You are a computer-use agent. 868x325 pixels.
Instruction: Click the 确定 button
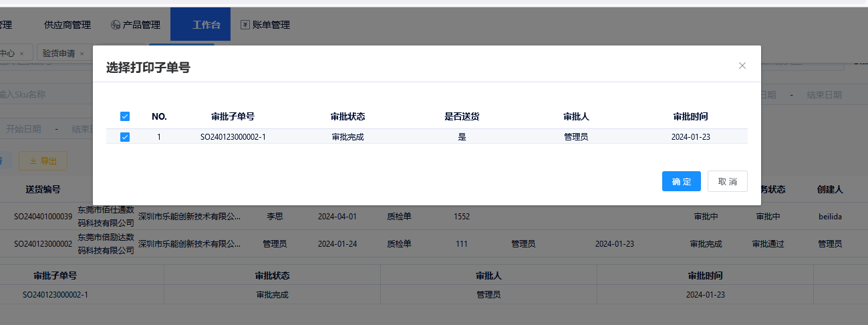[x=681, y=181]
